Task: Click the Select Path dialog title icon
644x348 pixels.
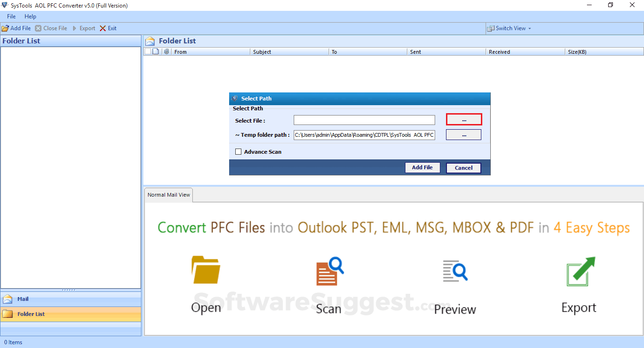Action: [x=235, y=99]
